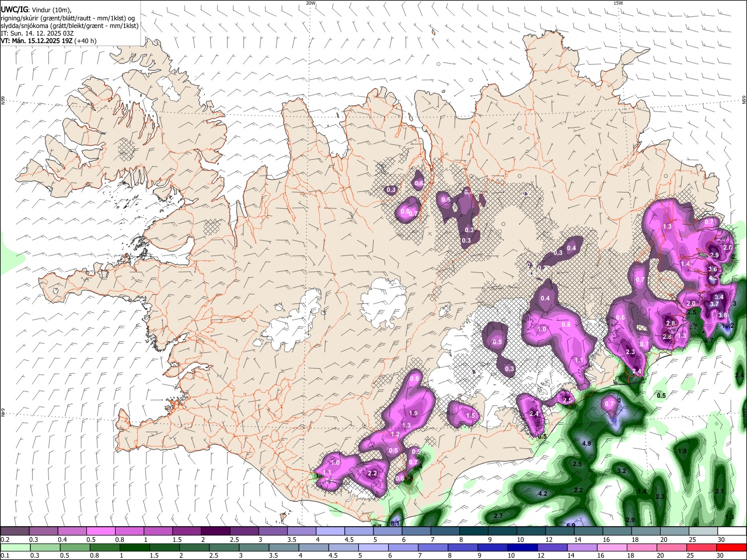Viewport: 747px width, 560px height.
Task: Click the "1.5" snow value on the small purple patch
Action: [471, 416]
